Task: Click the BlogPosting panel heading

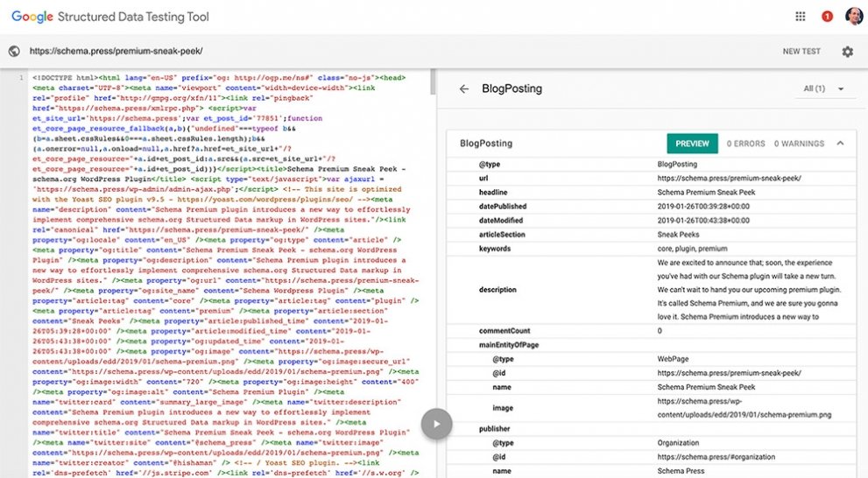Action: pos(512,88)
